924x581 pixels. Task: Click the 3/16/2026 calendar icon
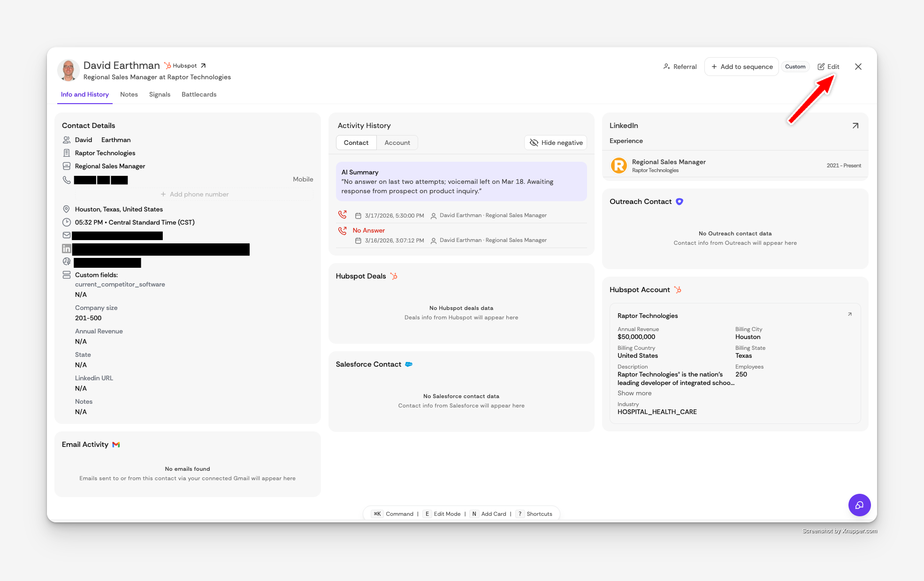pyautogui.click(x=358, y=241)
